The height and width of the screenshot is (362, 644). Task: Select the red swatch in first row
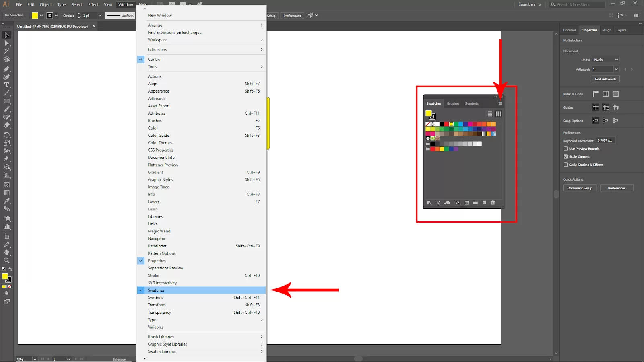click(446, 124)
